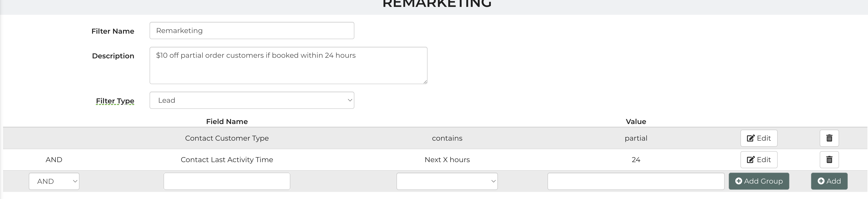Edit the Contact Last Activity Time row
The width and height of the screenshot is (868, 199).
pyautogui.click(x=759, y=160)
